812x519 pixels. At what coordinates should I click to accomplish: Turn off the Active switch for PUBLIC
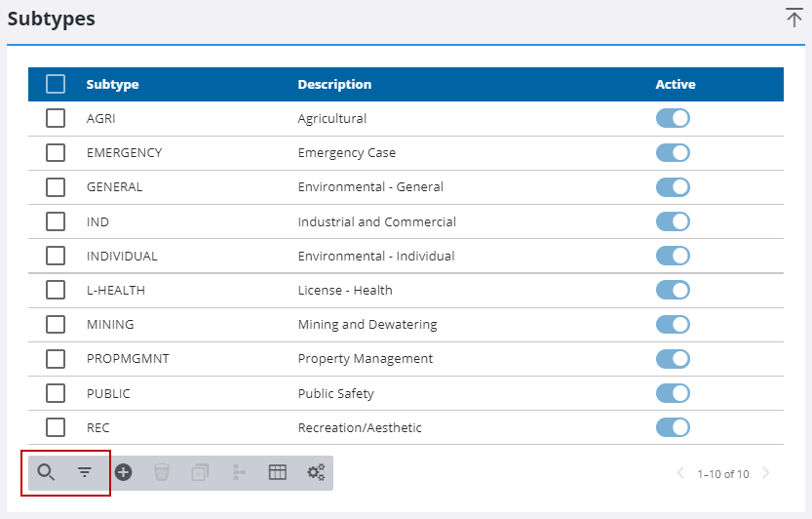(673, 393)
